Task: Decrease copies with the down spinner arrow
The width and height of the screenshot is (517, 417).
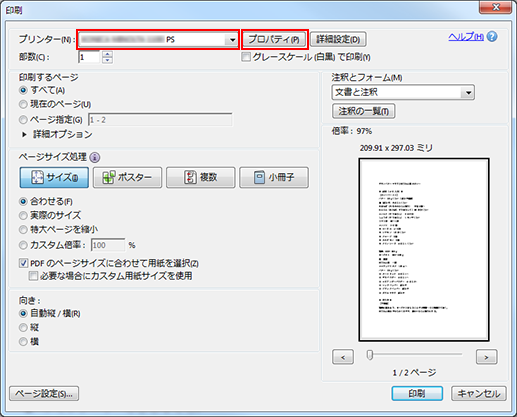Action: pyautogui.click(x=107, y=60)
